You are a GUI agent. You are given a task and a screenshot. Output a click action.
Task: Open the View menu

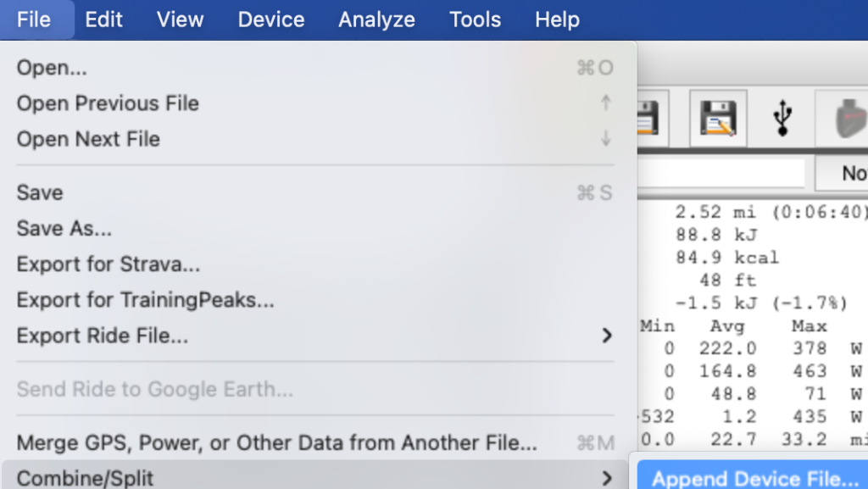tap(180, 19)
